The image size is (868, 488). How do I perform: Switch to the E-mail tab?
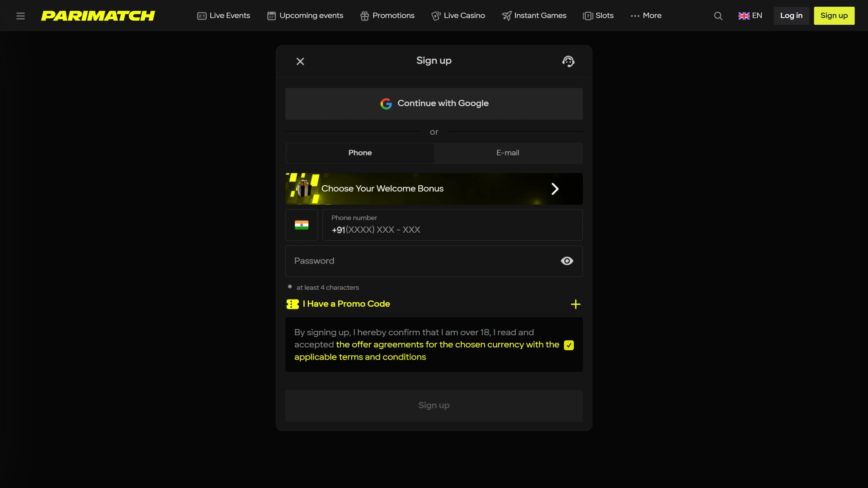(x=508, y=153)
